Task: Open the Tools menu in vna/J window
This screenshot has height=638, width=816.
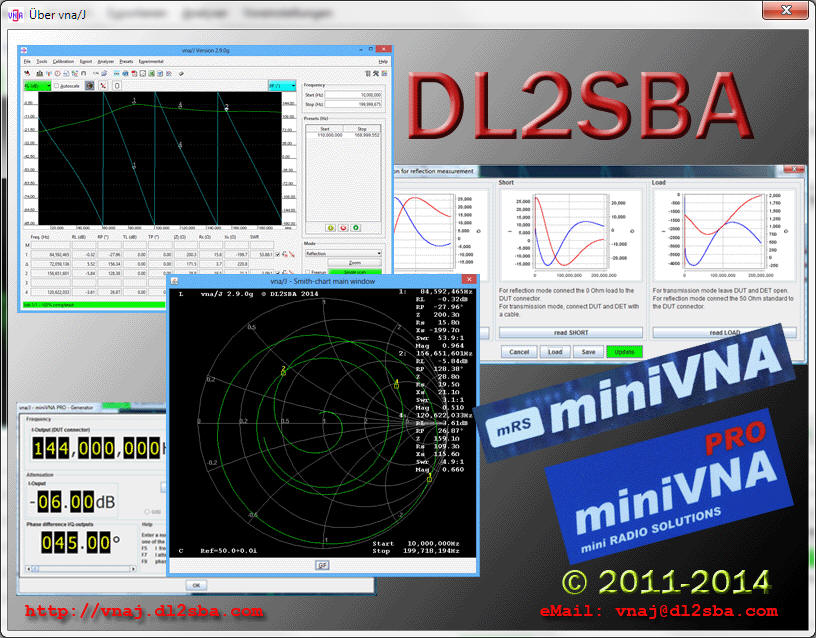Action: (42, 61)
